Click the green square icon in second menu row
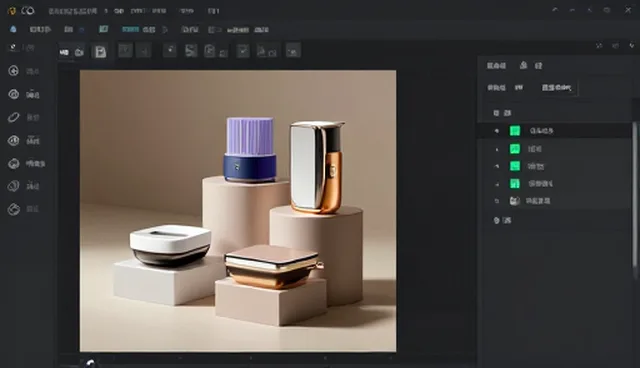This screenshot has height=368, width=640. tap(103, 29)
